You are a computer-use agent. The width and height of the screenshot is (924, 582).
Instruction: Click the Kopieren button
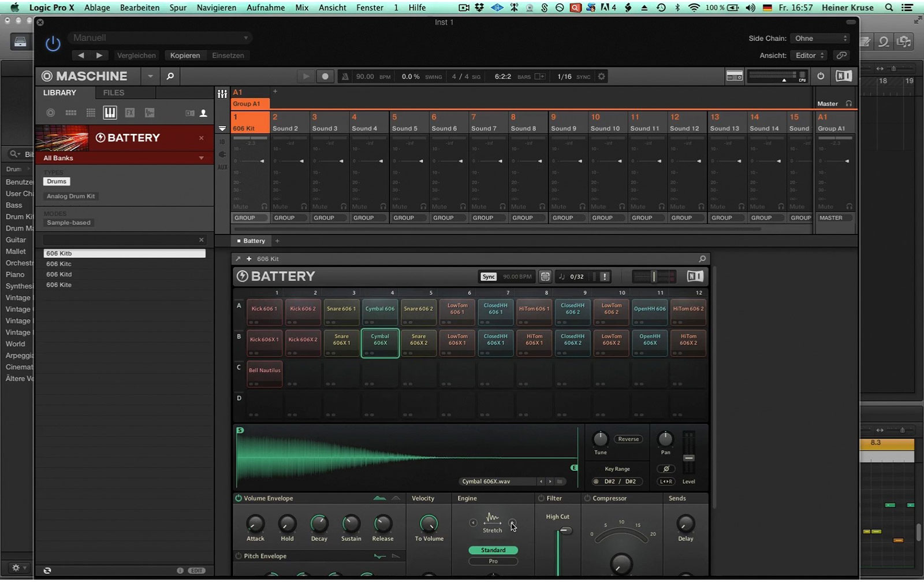185,55
